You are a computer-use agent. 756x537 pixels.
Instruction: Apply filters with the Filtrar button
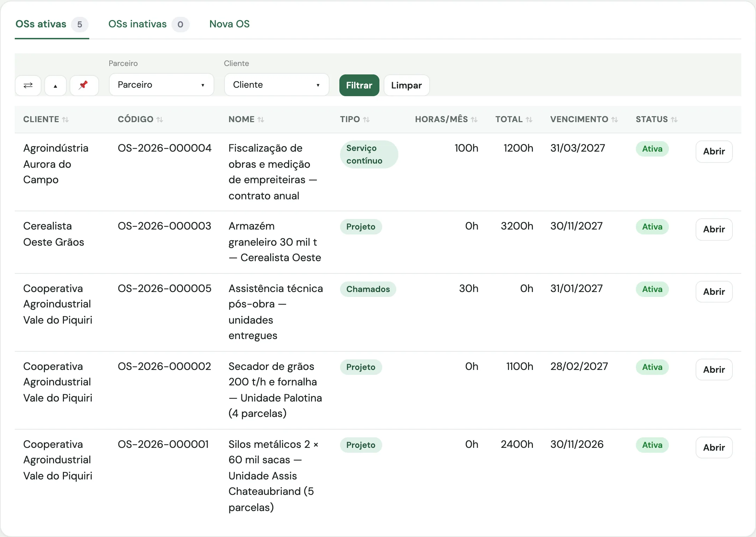coord(359,85)
